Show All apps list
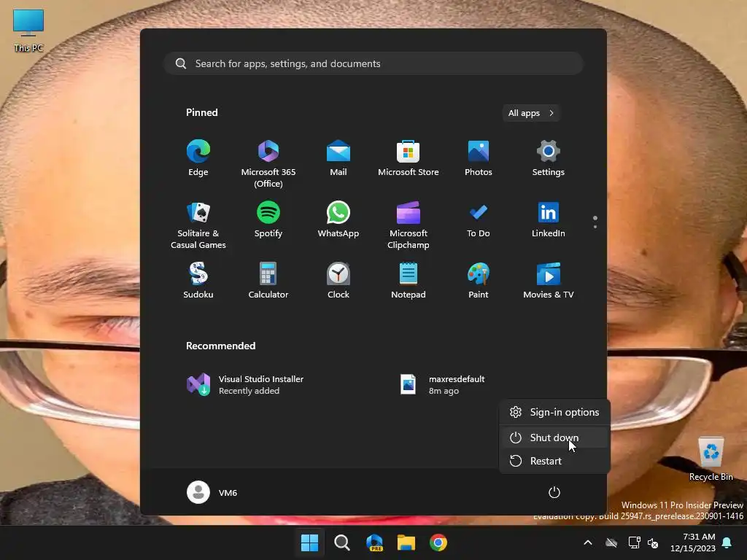747x560 pixels. tap(531, 113)
